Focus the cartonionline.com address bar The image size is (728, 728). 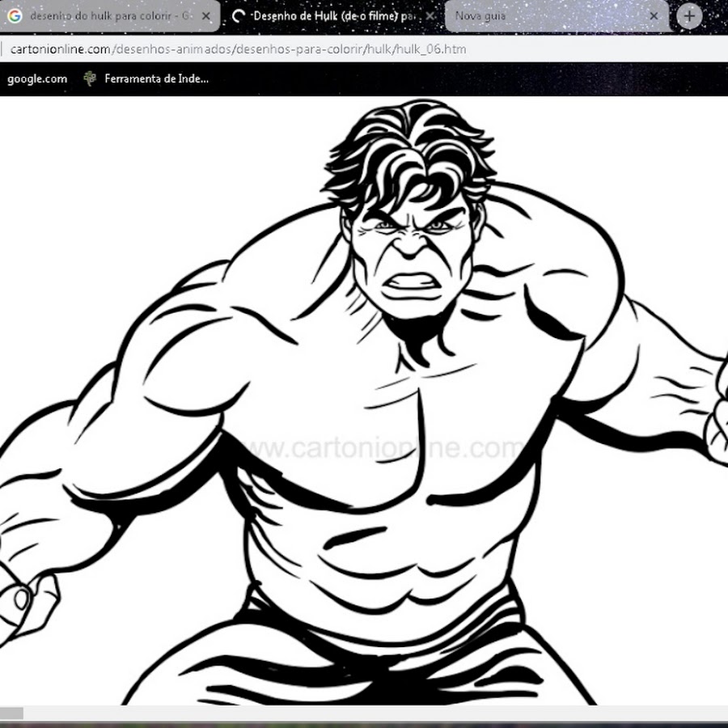coord(364,49)
